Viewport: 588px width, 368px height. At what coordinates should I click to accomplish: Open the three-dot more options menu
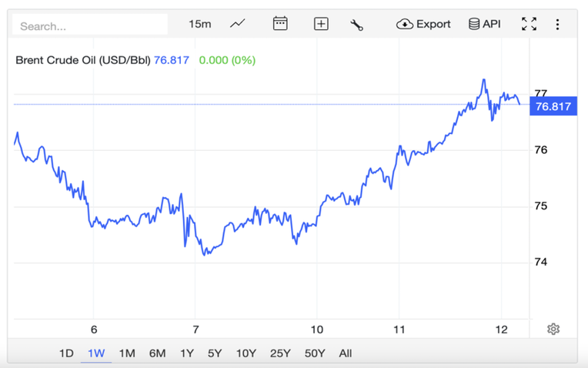pyautogui.click(x=558, y=25)
